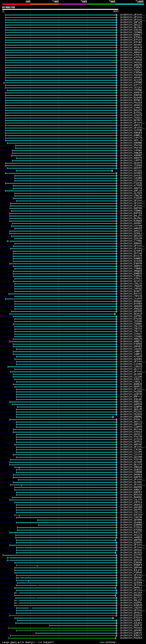Select UniRef100_Q944C6 hit label
The width and height of the screenshot is (146, 644).
click(x=131, y=105)
